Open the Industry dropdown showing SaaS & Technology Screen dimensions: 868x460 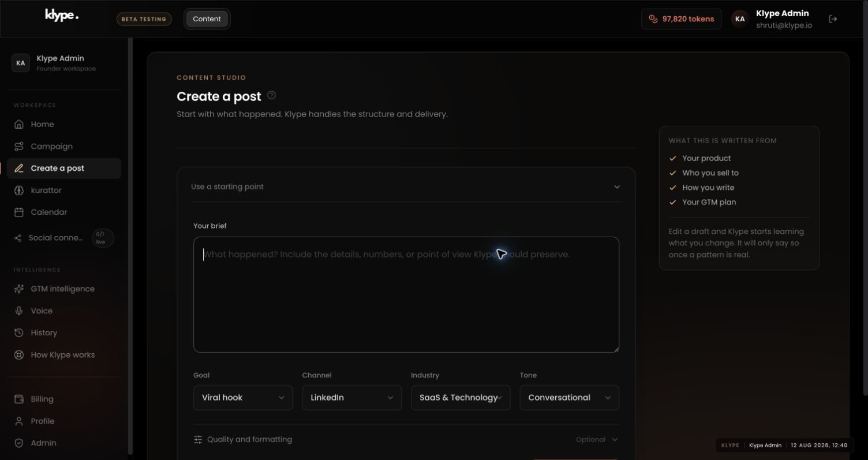click(461, 398)
